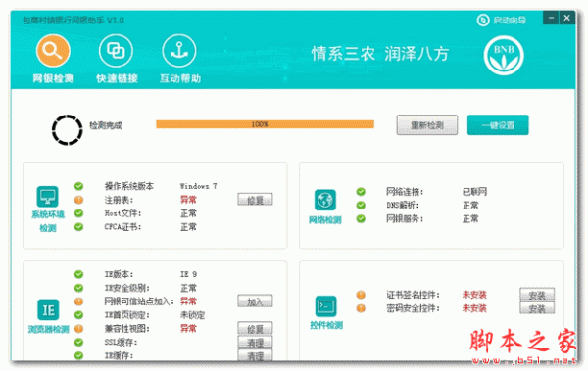This screenshot has width=588, height=371.
Task: Repair the 兼容性视图 issue
Action: click(x=255, y=328)
